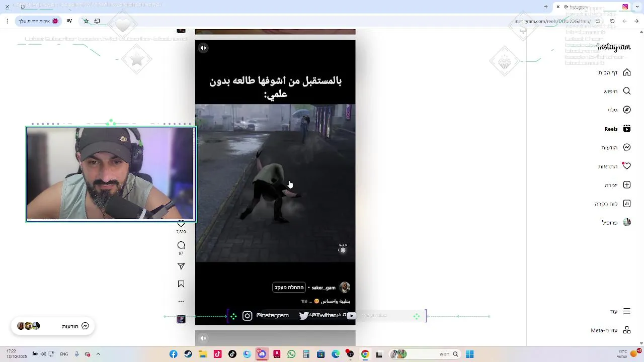Open the dashboard (לוח בקרה)
This screenshot has width=644, height=362.
coord(613,204)
